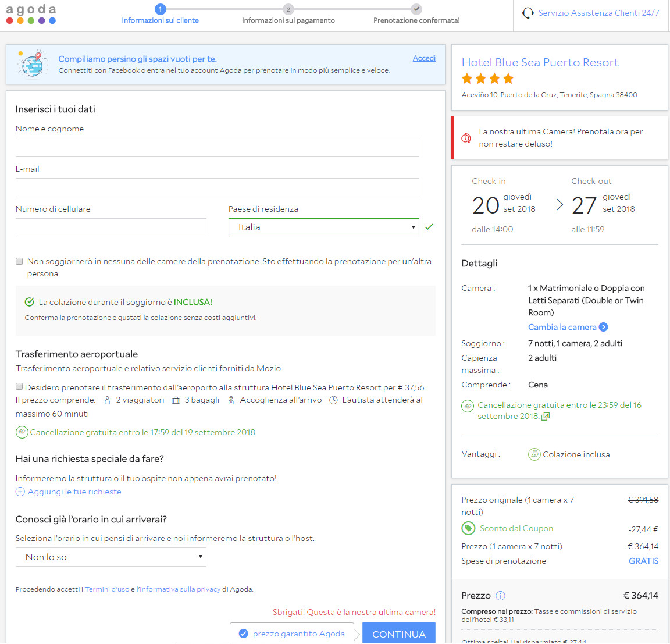Select step 1 circle Informazioni sul cliente
The height and width of the screenshot is (644, 670).
161,9
